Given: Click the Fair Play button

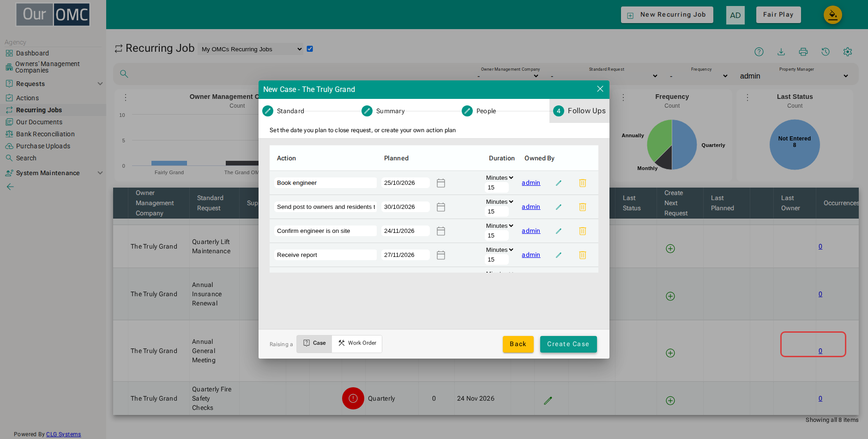Looking at the screenshot, I should pyautogui.click(x=778, y=15).
